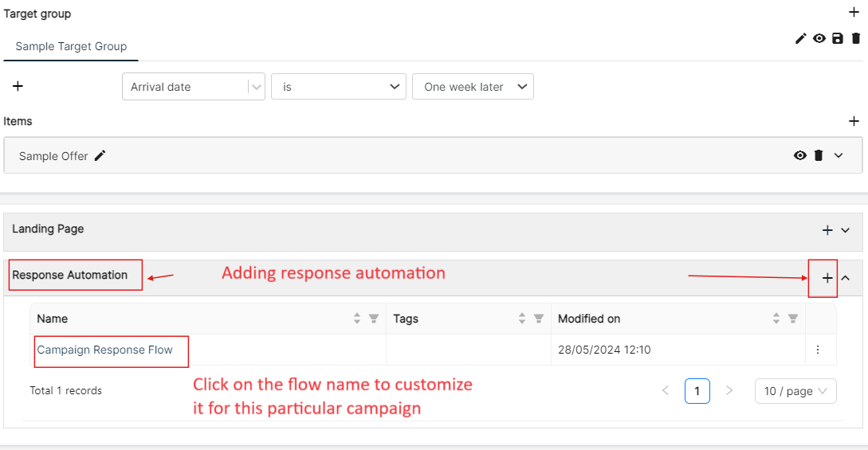Add a new item in Items section
The height and width of the screenshot is (450, 868).
tap(854, 121)
